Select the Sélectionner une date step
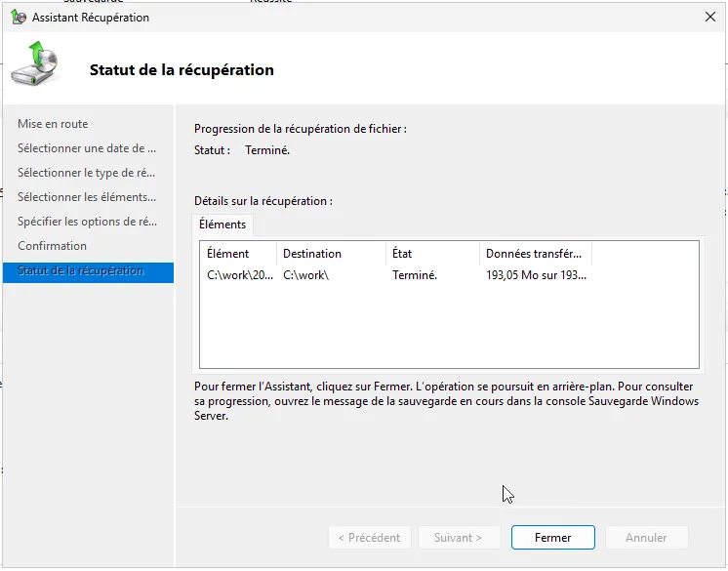 coord(87,148)
